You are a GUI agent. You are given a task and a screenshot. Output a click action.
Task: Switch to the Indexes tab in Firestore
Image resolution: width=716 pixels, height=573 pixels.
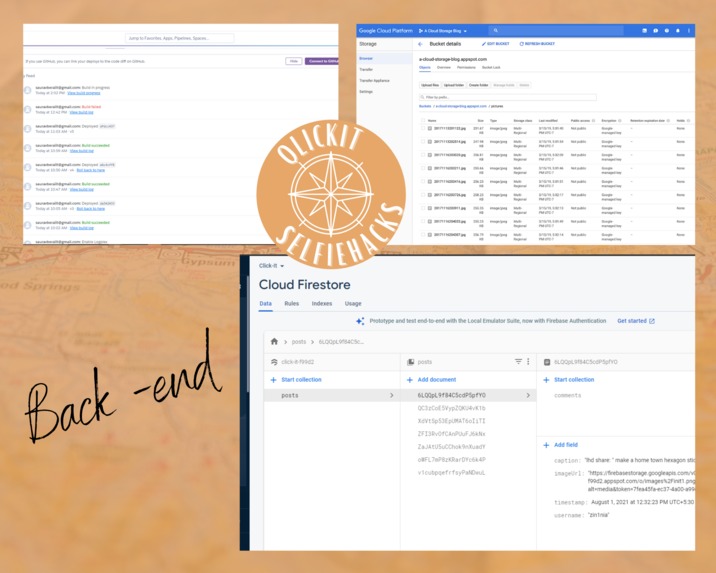321,304
